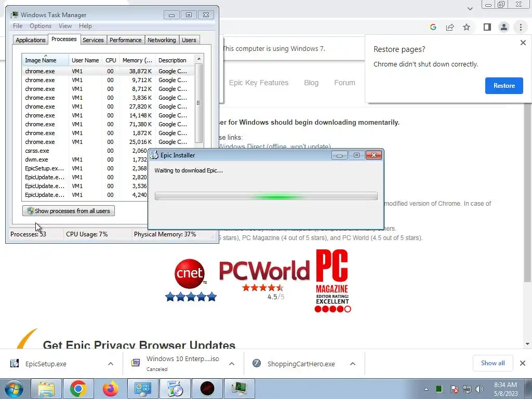Click the Task Manager title bar icon
Image resolution: width=532 pixels, height=399 pixels.
click(14, 15)
